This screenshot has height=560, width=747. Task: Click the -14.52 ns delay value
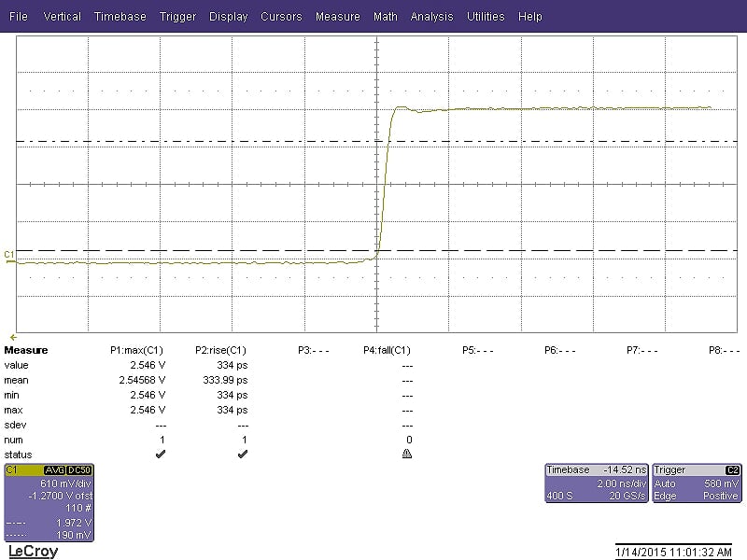[x=625, y=470]
